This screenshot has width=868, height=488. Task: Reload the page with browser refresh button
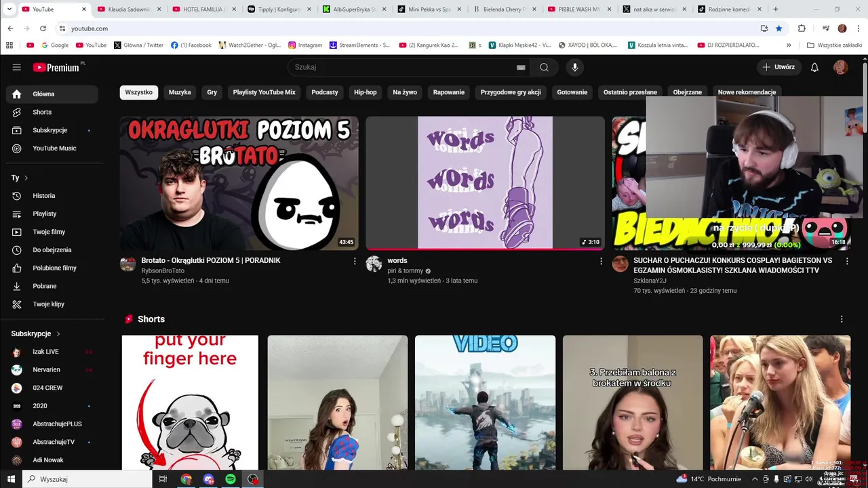tap(43, 28)
